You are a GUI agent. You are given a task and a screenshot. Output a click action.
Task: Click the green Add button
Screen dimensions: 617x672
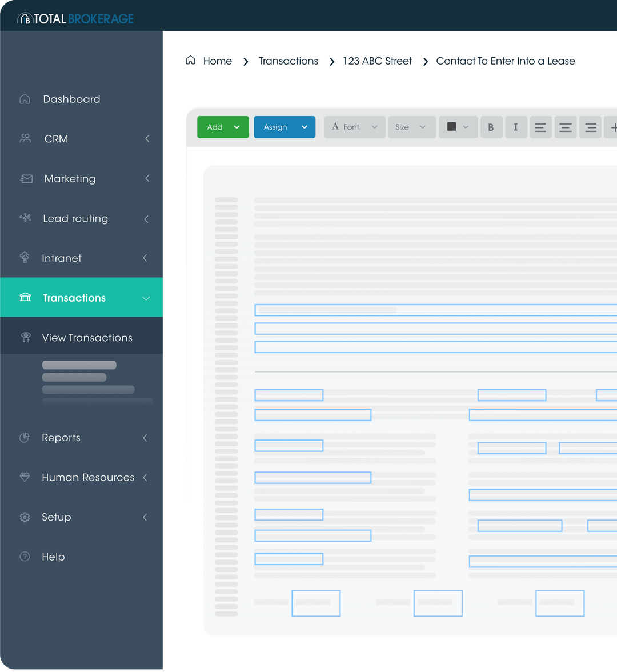pyautogui.click(x=223, y=127)
